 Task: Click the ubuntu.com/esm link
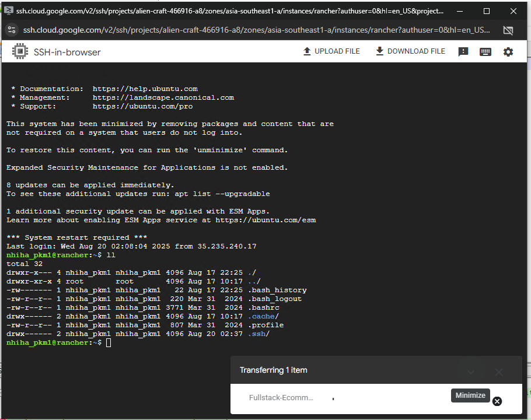tap(265, 220)
